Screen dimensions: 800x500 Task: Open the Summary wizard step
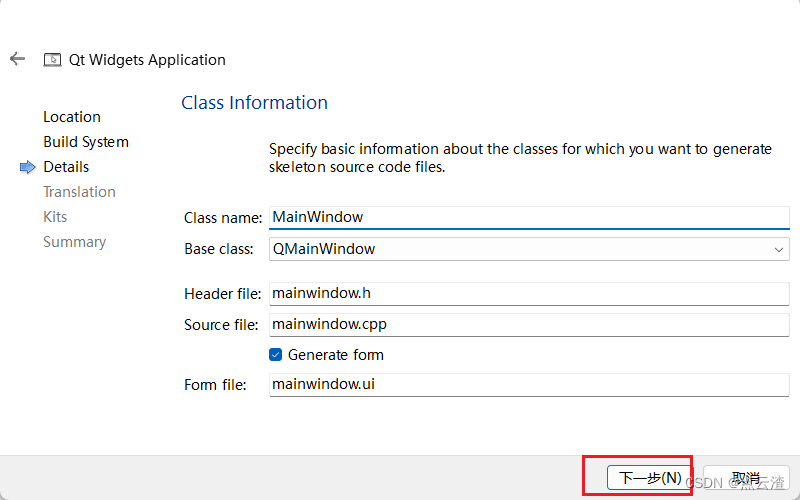tap(74, 242)
